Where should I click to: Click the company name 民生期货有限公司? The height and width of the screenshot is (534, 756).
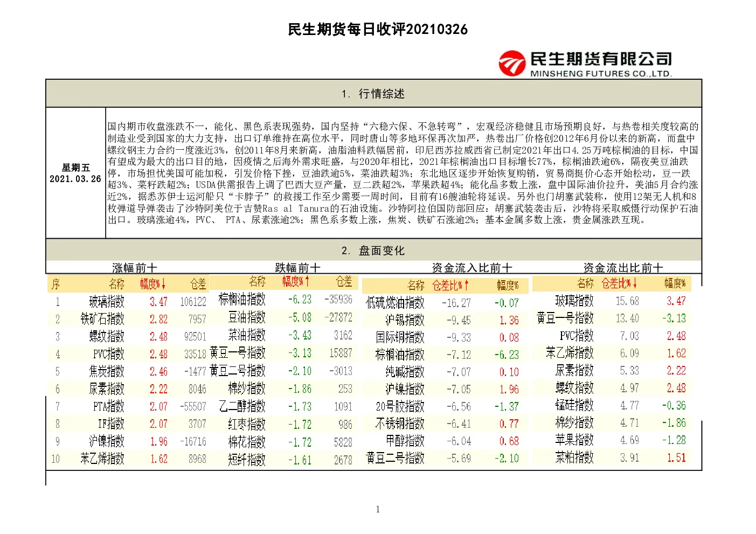(601, 59)
